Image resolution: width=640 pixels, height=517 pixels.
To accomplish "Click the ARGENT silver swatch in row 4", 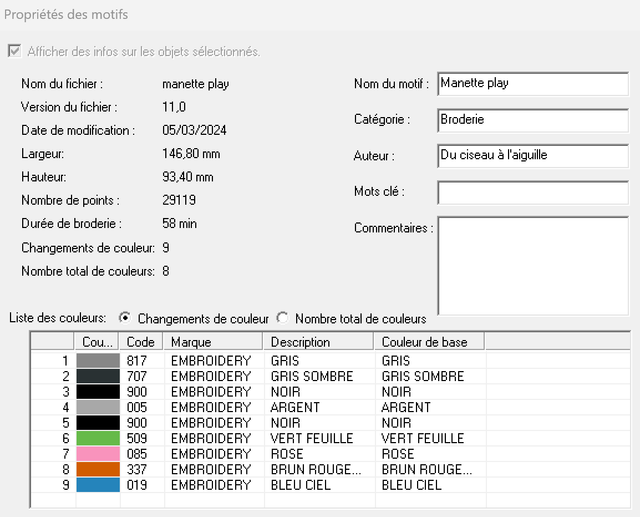I will (98, 407).
